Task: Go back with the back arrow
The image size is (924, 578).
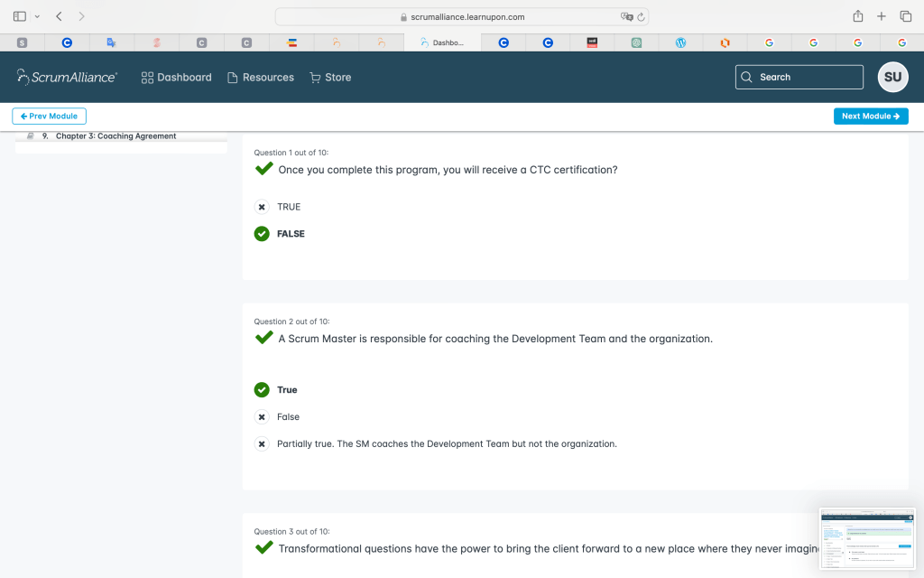Action: [59, 16]
